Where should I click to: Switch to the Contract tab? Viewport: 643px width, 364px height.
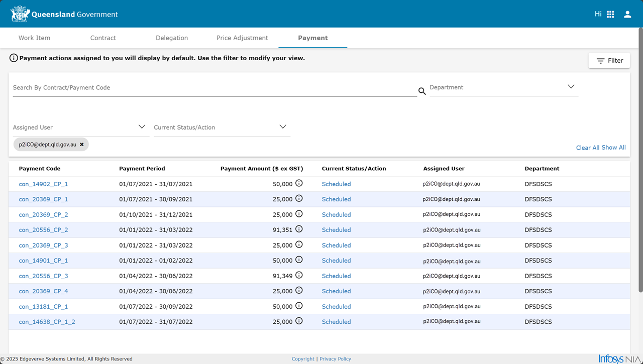coord(103,38)
